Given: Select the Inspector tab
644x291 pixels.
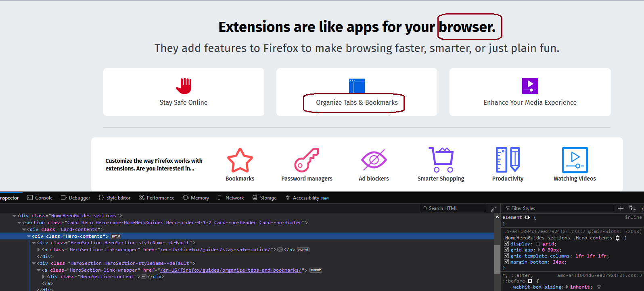Looking at the screenshot, I should (10, 198).
